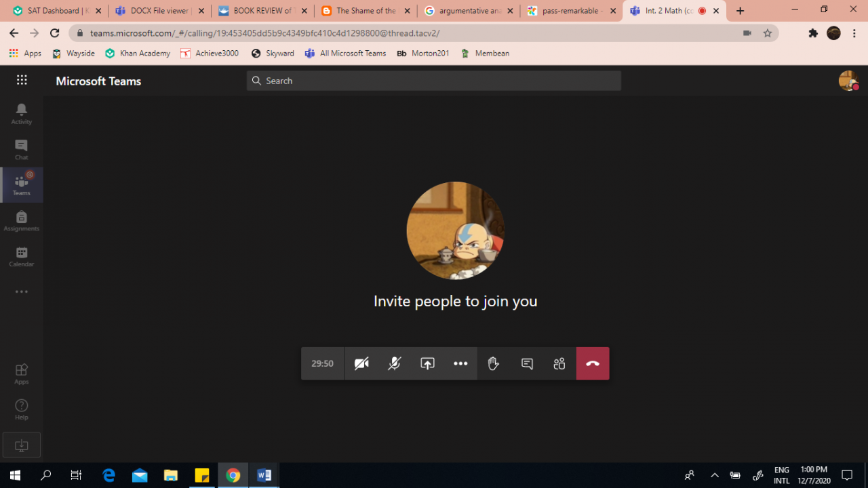Open the Microsoft app launcher grid
868x488 pixels.
22,80
